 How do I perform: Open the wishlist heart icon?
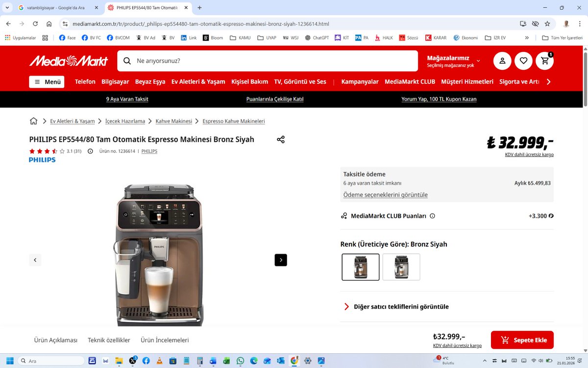(x=523, y=61)
